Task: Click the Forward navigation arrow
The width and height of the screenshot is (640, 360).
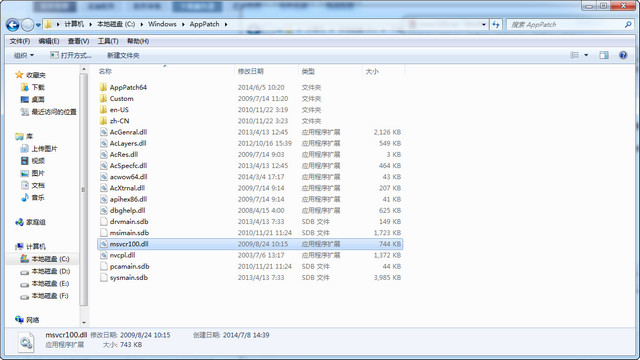Action: [x=27, y=25]
